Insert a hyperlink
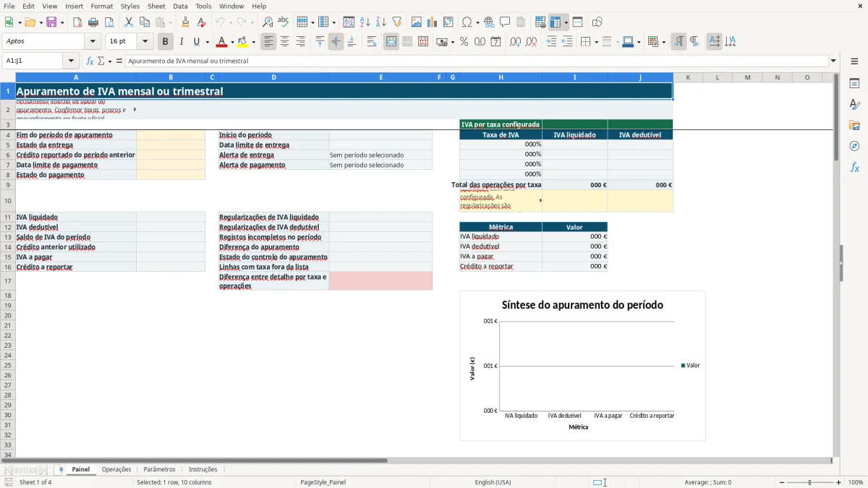The width and height of the screenshot is (868, 488). click(489, 22)
